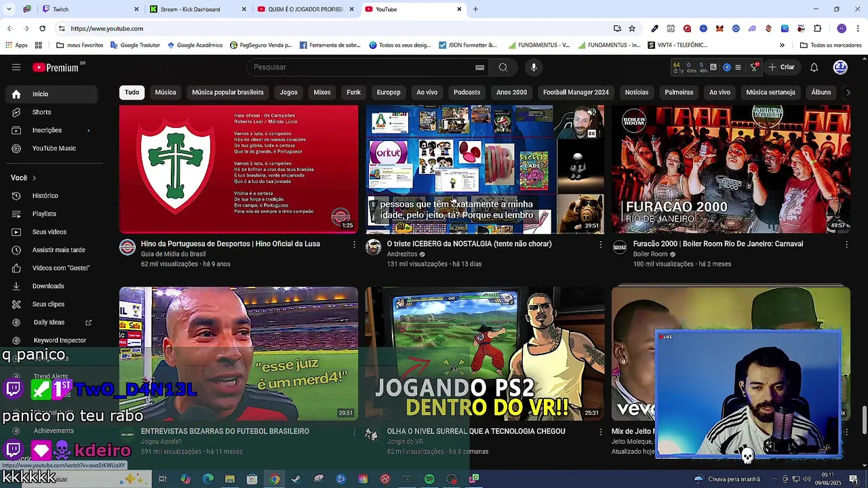Viewport: 868px width, 488px height.
Task: Open the Google Tradutor bookmark
Action: coord(135,45)
